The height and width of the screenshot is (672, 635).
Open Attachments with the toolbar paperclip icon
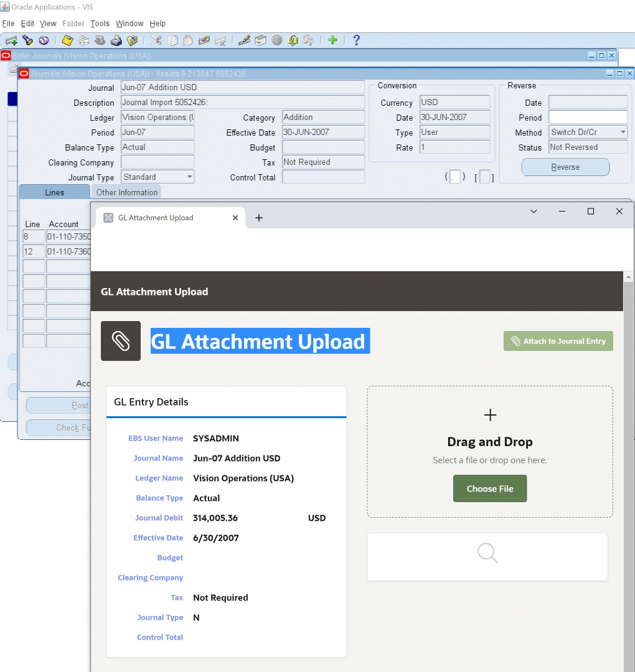click(x=293, y=40)
